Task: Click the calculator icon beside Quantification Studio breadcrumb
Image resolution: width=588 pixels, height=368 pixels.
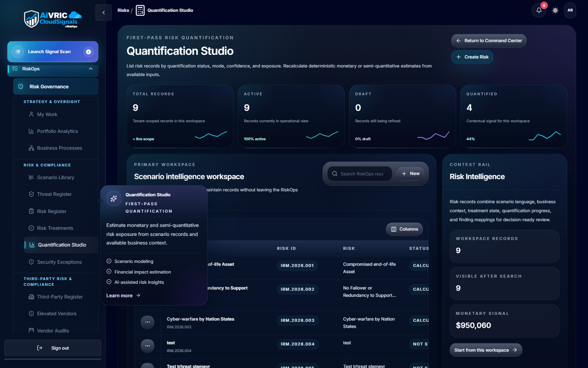Action: [140, 10]
